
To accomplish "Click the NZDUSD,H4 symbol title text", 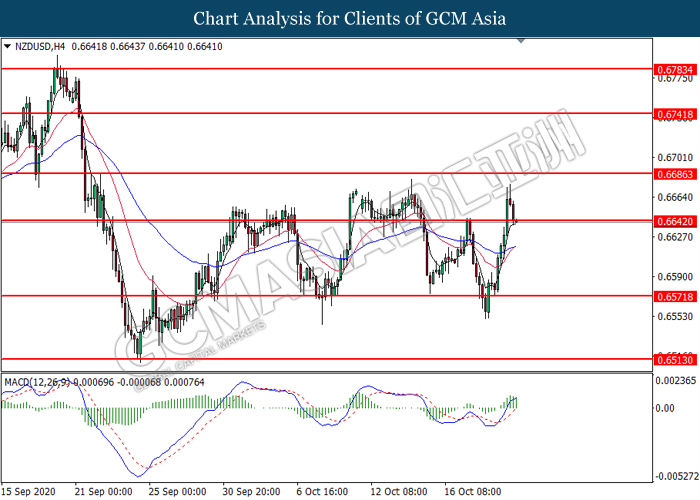I will click(x=40, y=46).
